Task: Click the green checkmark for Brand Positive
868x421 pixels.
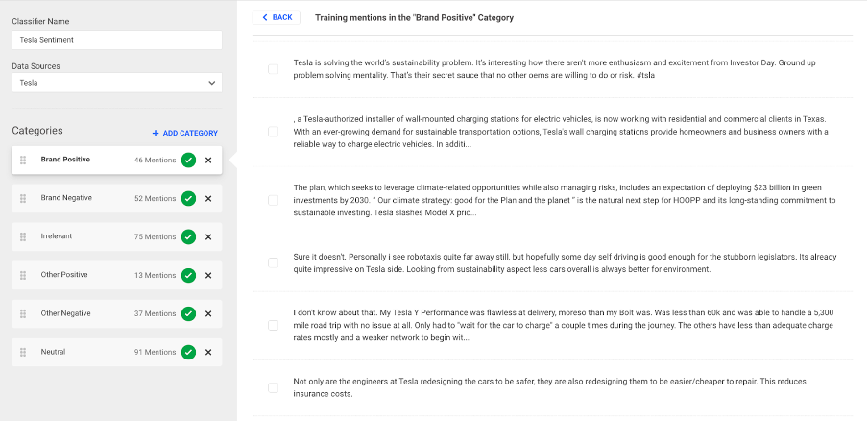Action: 189,160
